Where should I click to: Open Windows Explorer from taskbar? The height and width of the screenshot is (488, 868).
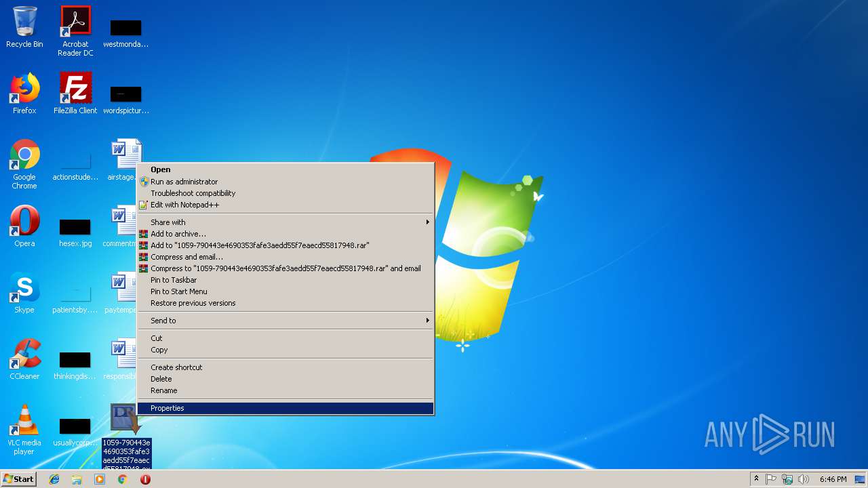77,479
